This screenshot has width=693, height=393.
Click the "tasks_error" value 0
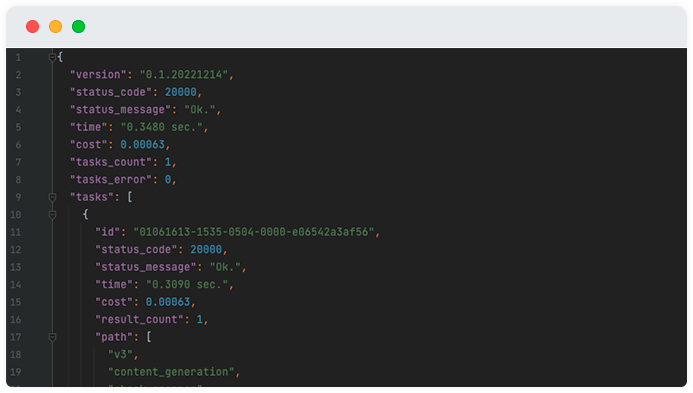point(168,179)
